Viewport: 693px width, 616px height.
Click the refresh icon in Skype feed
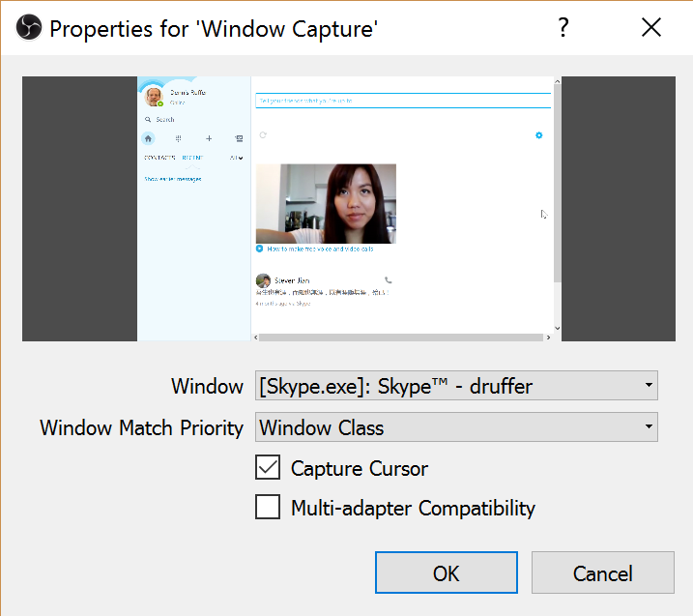262,135
